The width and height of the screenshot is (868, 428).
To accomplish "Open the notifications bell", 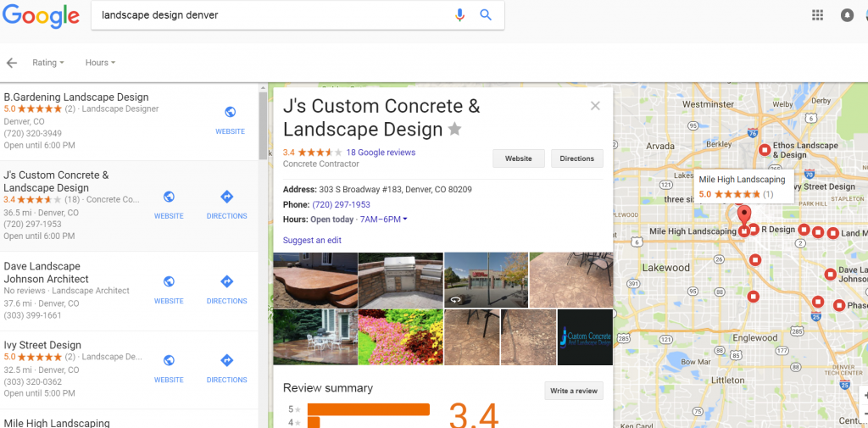I will click(x=847, y=15).
